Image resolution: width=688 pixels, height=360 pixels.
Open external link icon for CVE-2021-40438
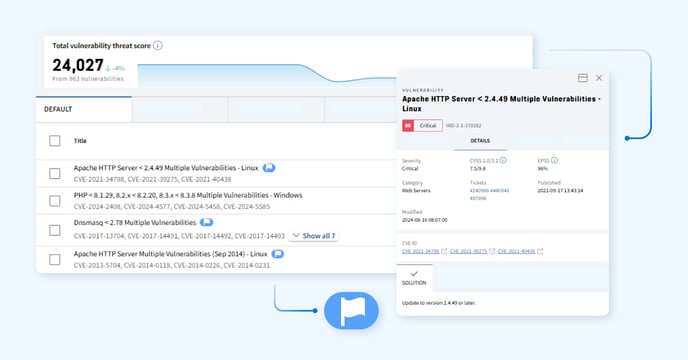540,251
